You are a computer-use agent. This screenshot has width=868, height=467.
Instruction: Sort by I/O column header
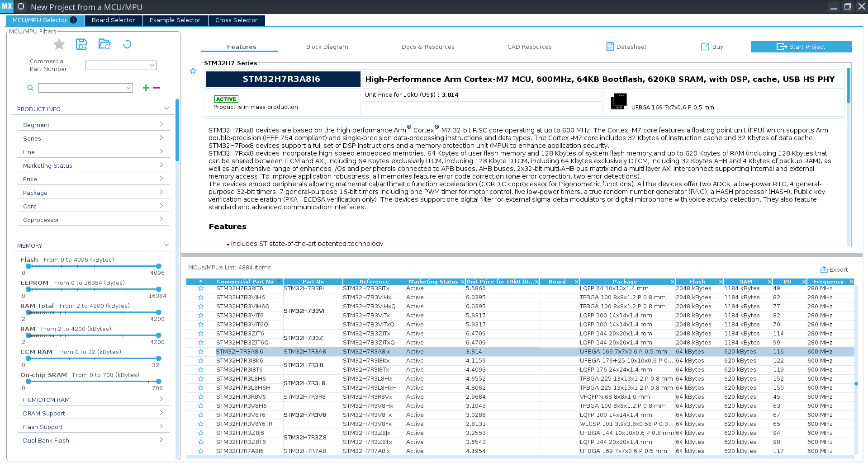[787, 282]
